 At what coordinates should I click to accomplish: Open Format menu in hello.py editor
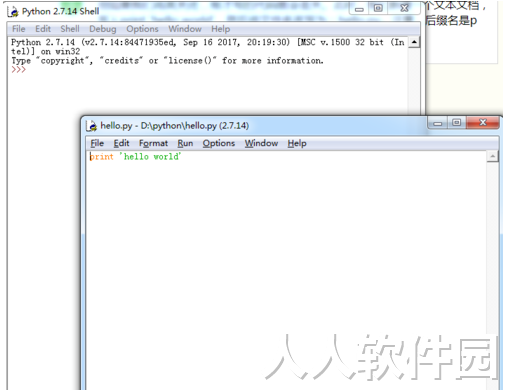click(153, 143)
